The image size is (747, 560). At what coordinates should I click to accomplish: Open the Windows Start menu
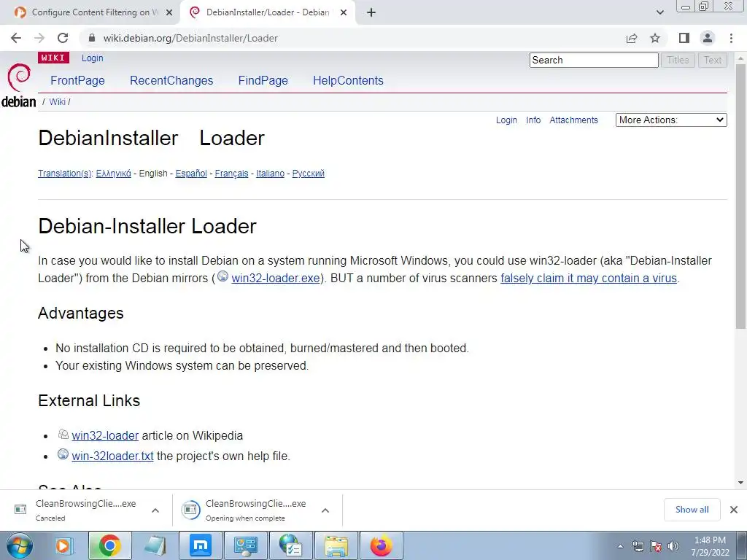pyautogui.click(x=19, y=545)
